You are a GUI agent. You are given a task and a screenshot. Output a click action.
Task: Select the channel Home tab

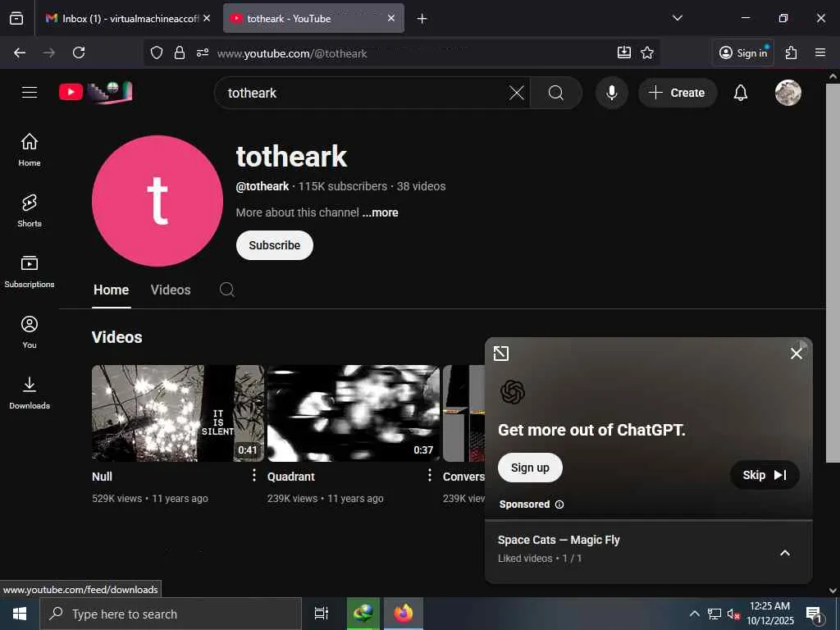click(111, 290)
